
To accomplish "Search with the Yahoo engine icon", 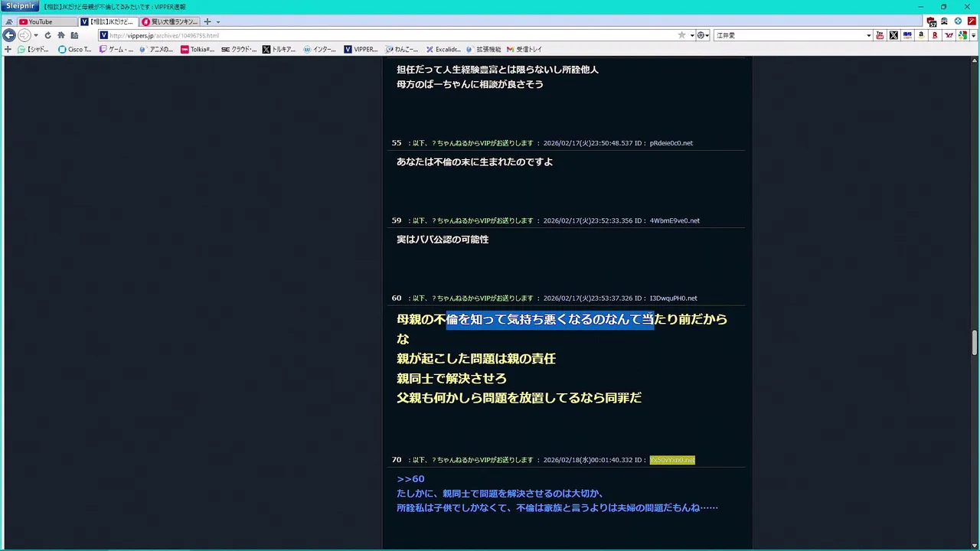I will point(949,35).
